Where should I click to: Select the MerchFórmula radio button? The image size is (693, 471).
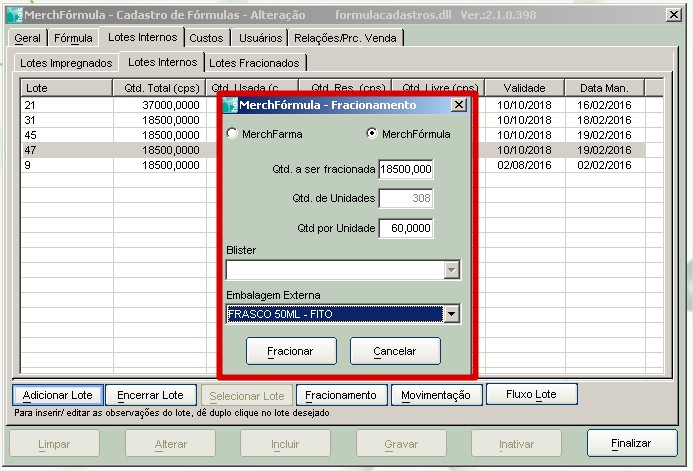[x=372, y=133]
